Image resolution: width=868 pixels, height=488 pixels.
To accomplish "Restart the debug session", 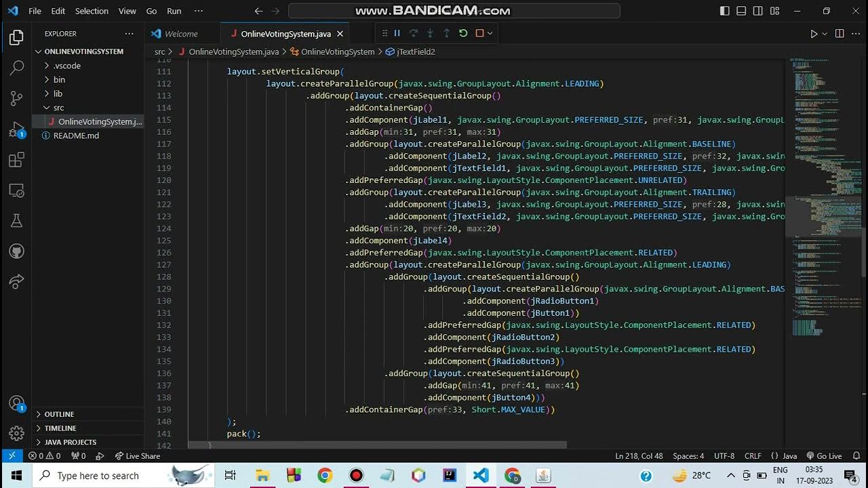I will tap(463, 33).
